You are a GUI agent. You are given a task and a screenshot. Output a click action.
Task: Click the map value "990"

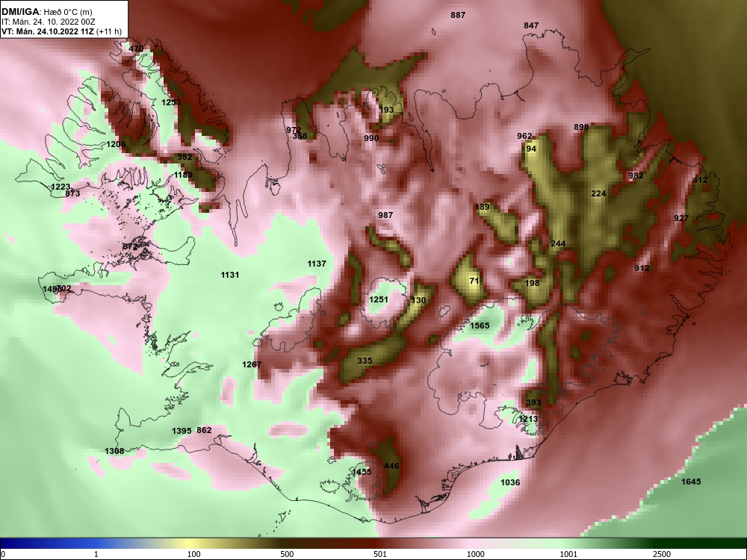coord(371,139)
